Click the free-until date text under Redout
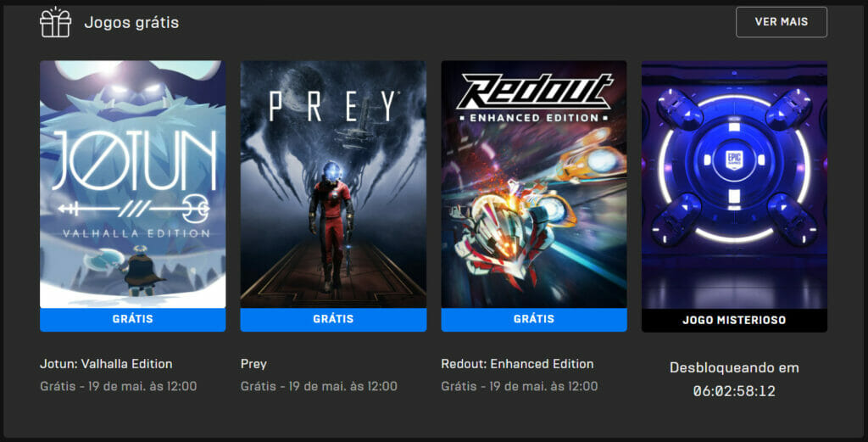Viewport: 868px width, 442px height. (520, 386)
